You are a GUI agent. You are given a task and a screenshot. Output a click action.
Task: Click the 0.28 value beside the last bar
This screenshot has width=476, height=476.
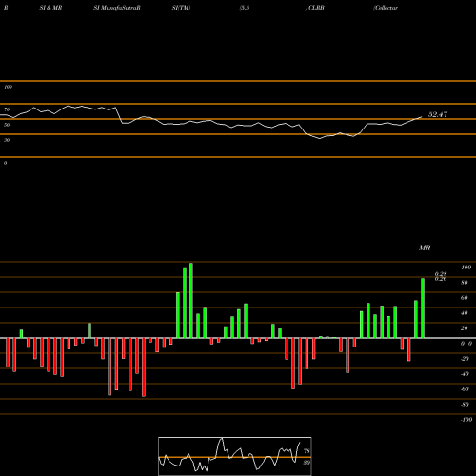click(441, 274)
